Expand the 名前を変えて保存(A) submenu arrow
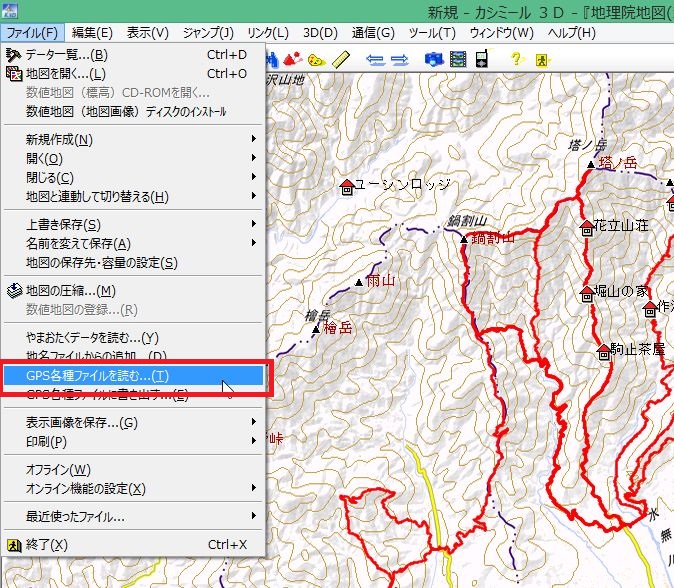 (x=254, y=243)
